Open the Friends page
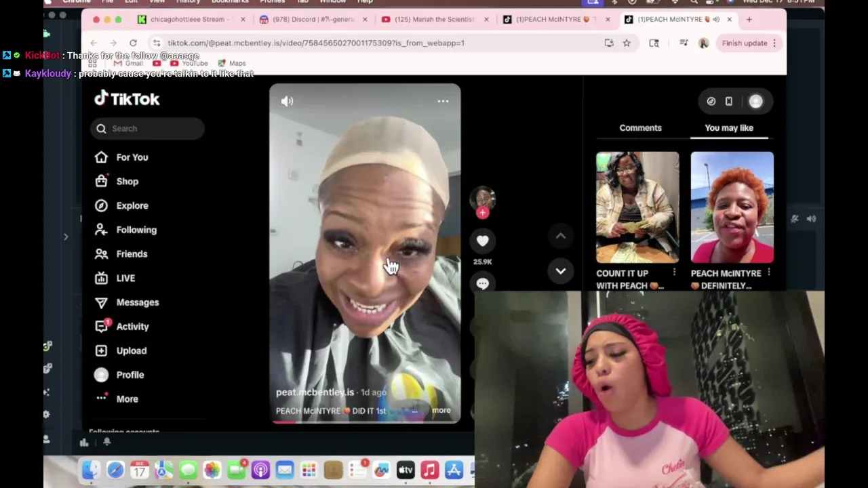868x488 pixels. point(121,253)
